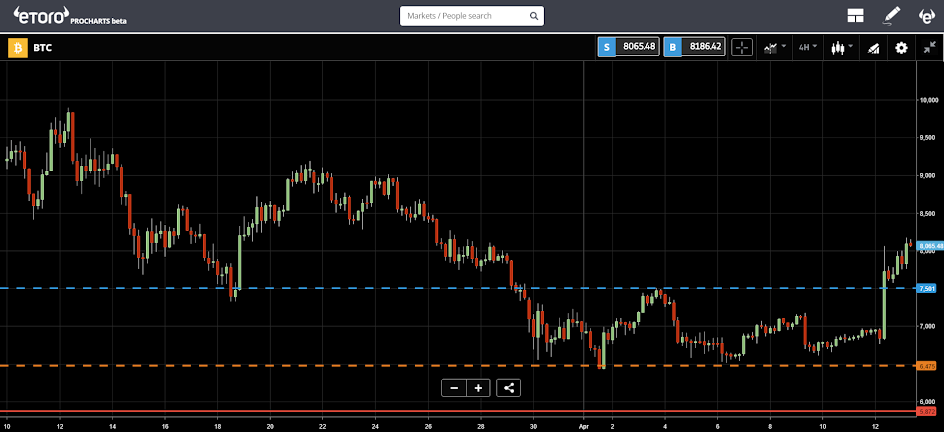Share the chart via share icon

point(509,388)
